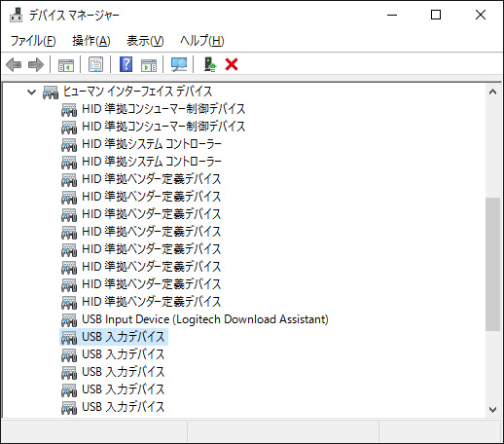
Task: Click the action pane toggle icon
Action: click(149, 64)
